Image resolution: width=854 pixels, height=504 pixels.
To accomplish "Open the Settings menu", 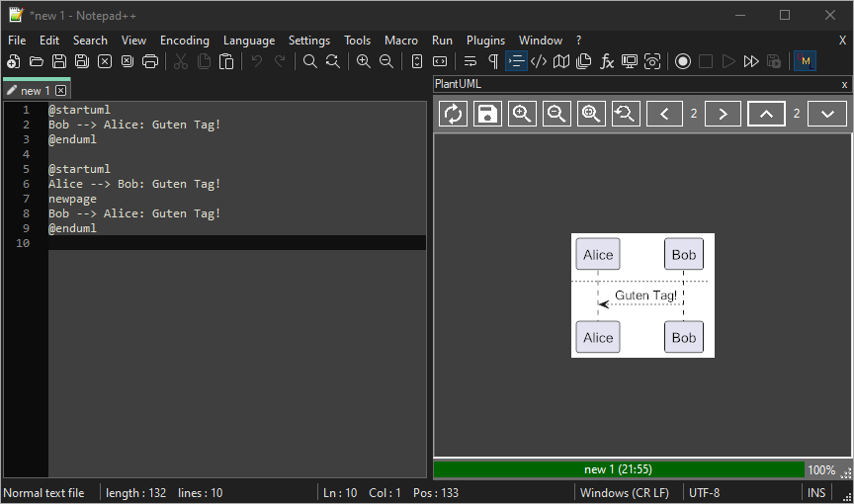I will (308, 41).
